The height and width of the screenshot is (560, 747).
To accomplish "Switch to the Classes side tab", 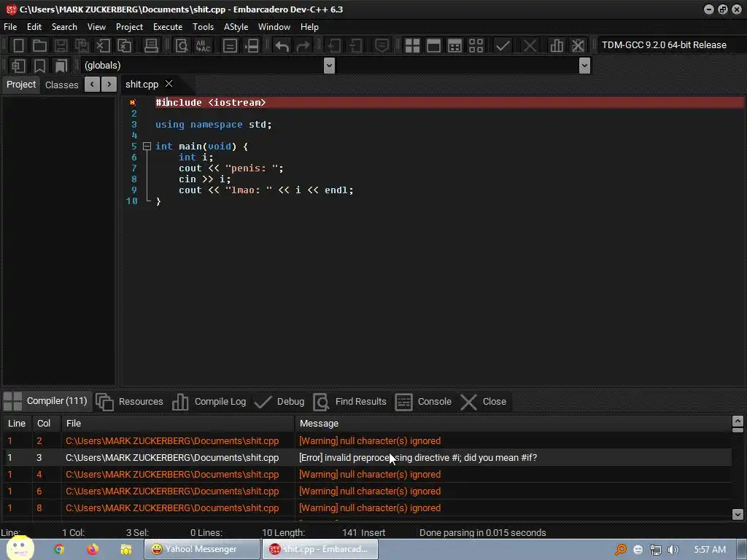I will pyautogui.click(x=61, y=85).
